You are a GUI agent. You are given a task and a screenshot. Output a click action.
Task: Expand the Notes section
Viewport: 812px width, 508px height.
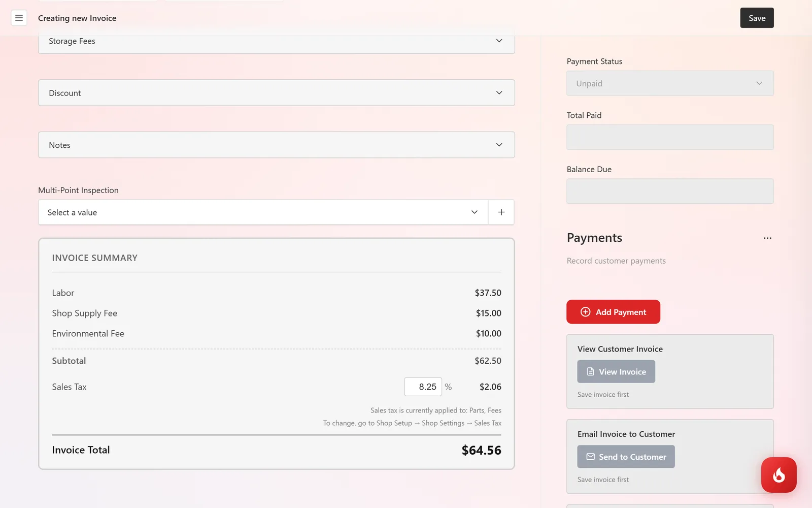tap(277, 145)
